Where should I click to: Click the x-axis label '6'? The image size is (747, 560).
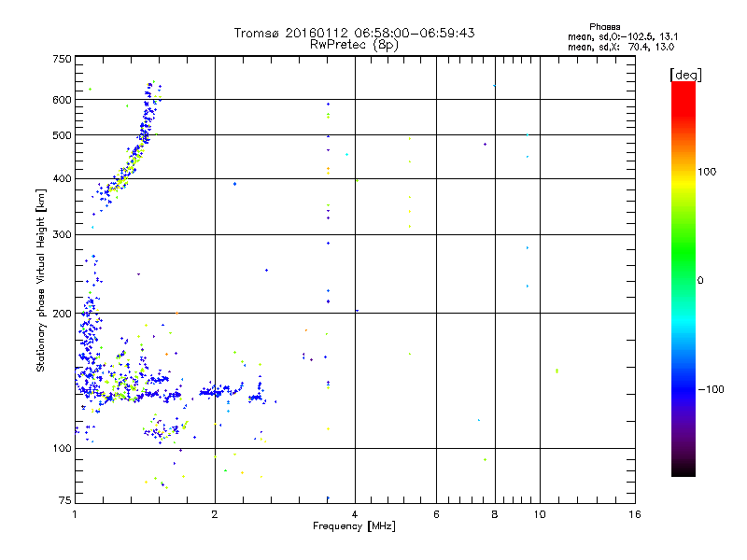click(436, 514)
